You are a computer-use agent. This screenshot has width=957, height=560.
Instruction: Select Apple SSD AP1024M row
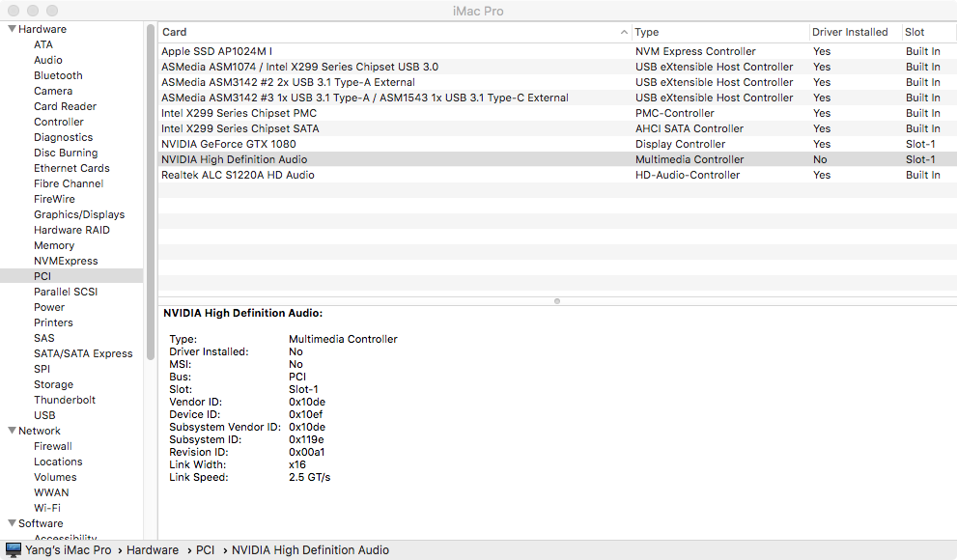[557, 51]
